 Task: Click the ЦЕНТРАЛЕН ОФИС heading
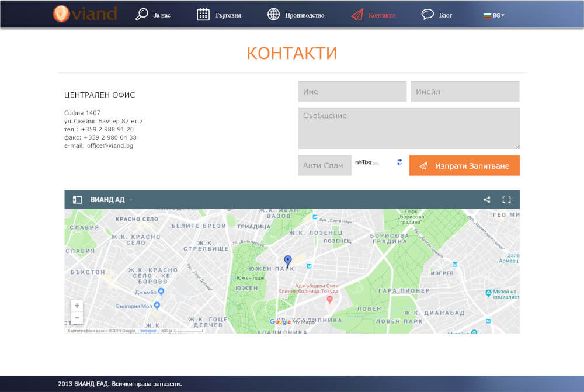(99, 95)
